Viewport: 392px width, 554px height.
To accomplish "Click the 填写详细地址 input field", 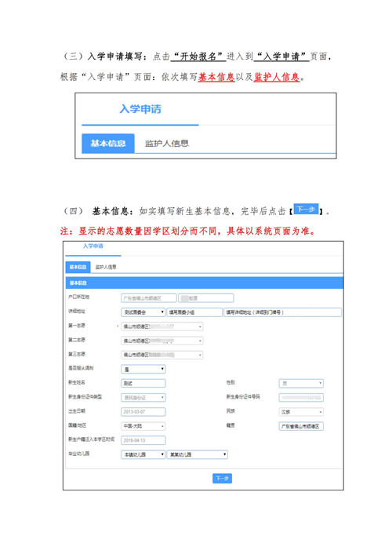I will point(283,312).
